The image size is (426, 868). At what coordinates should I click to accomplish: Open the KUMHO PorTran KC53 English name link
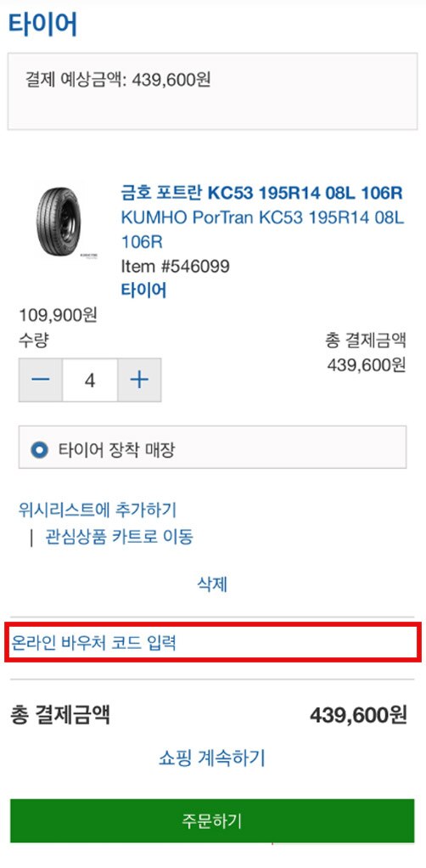[x=263, y=229]
